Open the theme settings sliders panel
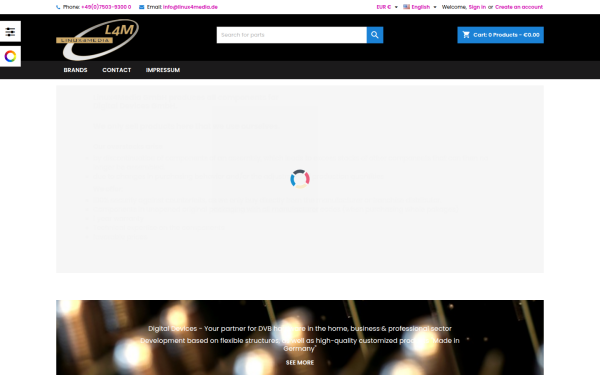This screenshot has height=375, width=600. (10, 31)
